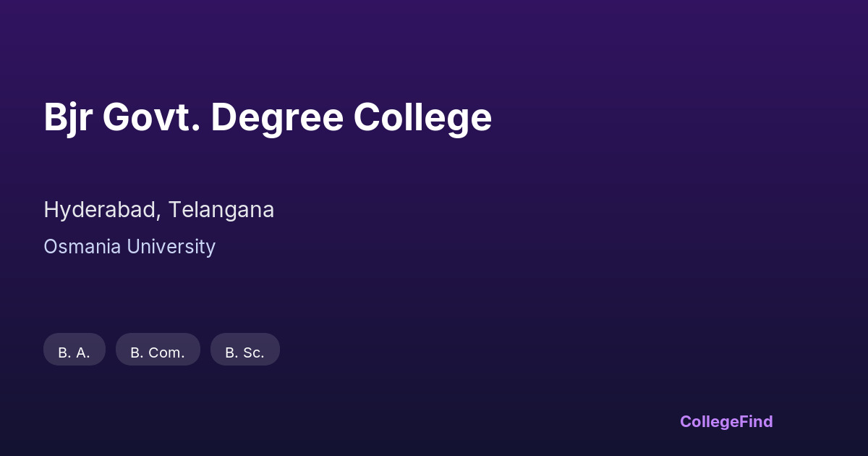Click the CollegeFind brand logo
The image size is (868, 456).
click(x=726, y=421)
